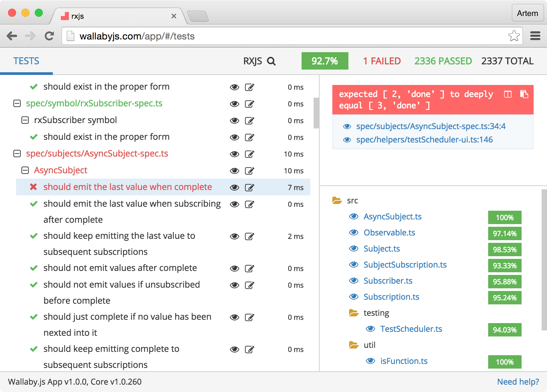Collapse AsyncSubject suite node
The width and height of the screenshot is (547, 392).
[25, 170]
